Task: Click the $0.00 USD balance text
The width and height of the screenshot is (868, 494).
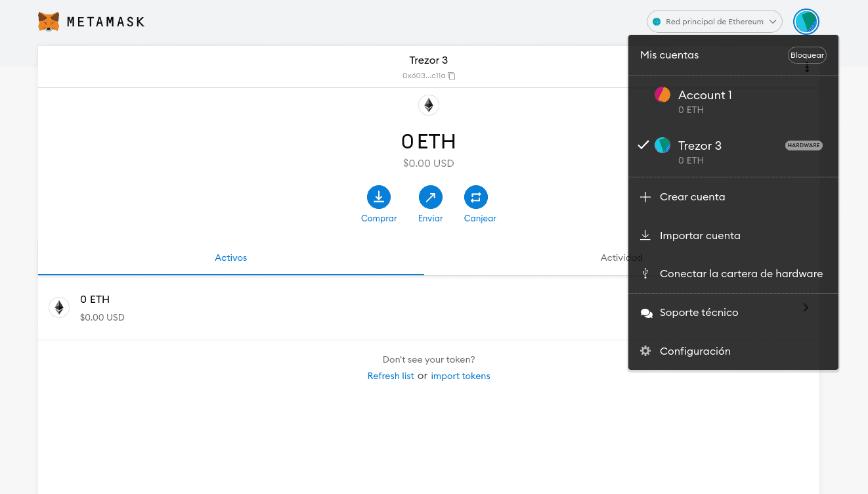Action: coord(428,164)
